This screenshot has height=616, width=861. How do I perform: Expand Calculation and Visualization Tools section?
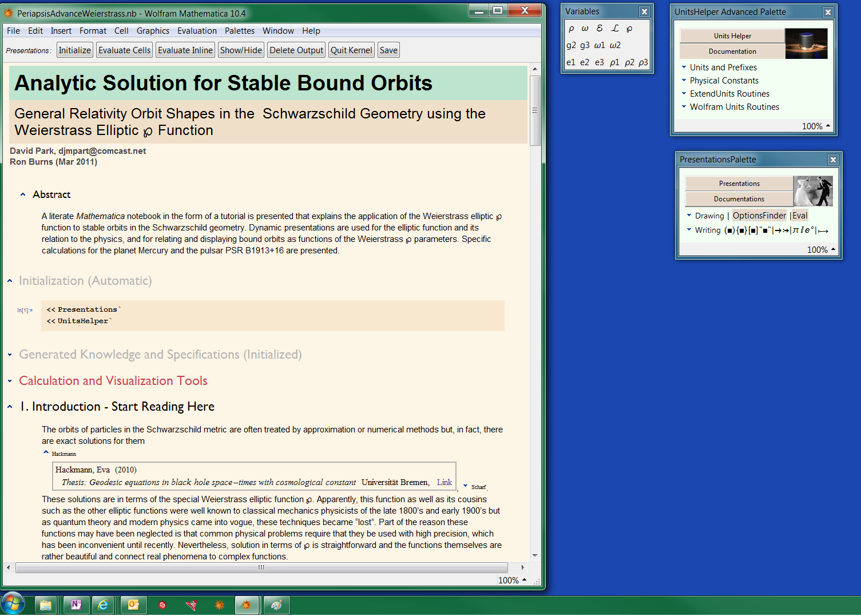(x=10, y=381)
